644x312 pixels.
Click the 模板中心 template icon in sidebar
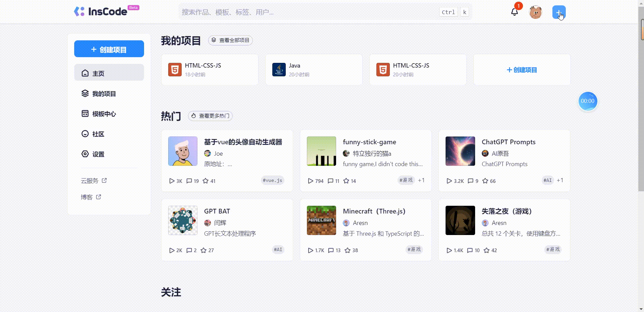point(85,114)
